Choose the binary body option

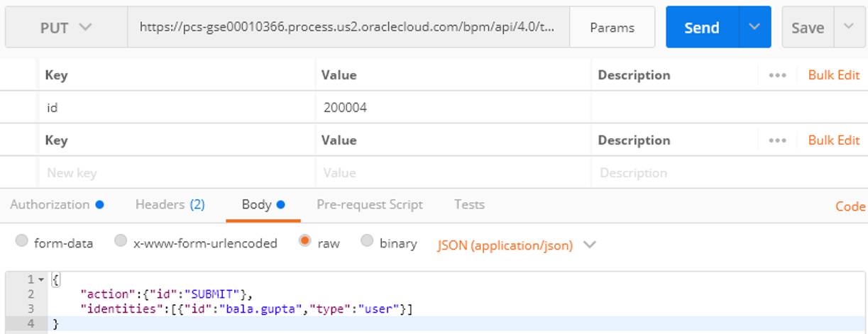click(367, 242)
